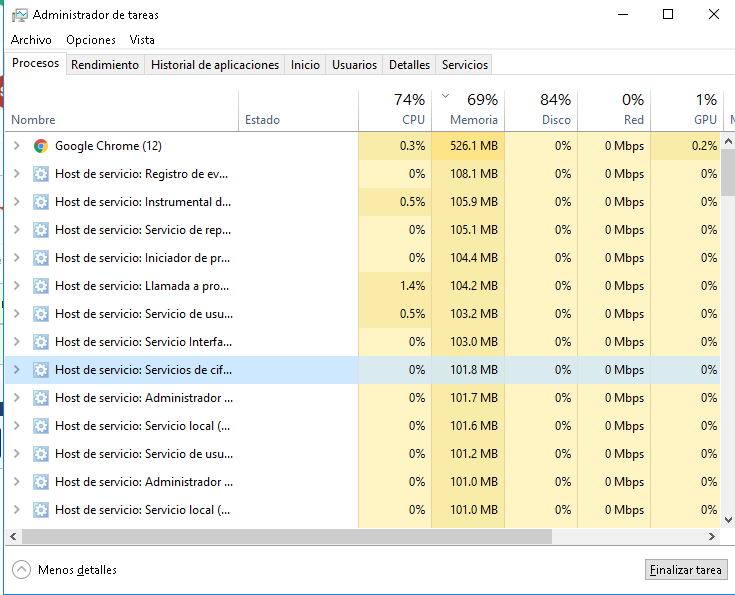This screenshot has height=595, width=735.
Task: Click the horizontal scrollbar thumb
Action: coord(287,536)
